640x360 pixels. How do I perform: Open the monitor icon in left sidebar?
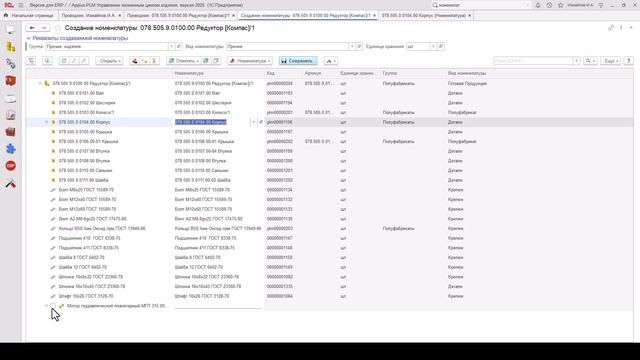tap(11, 30)
